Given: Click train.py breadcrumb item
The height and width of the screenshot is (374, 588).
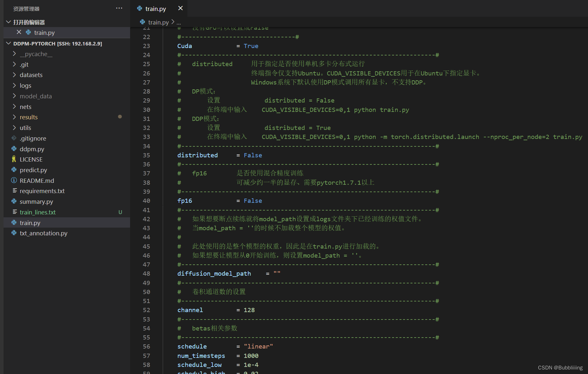Looking at the screenshot, I should (158, 22).
